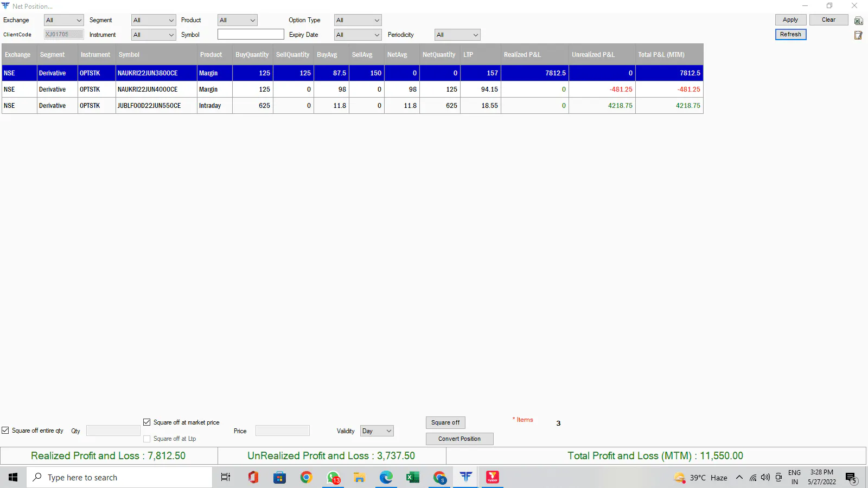Sort by Realized P&L column header

coord(535,55)
